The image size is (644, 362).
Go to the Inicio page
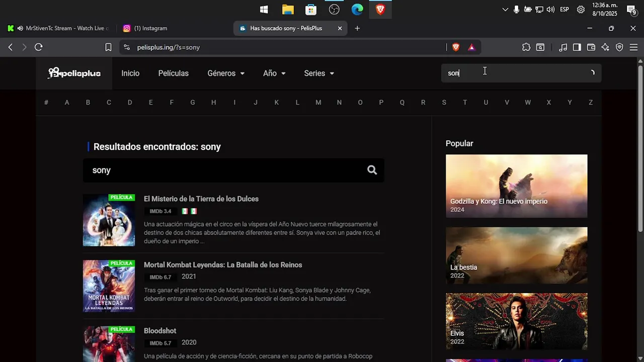tap(130, 73)
